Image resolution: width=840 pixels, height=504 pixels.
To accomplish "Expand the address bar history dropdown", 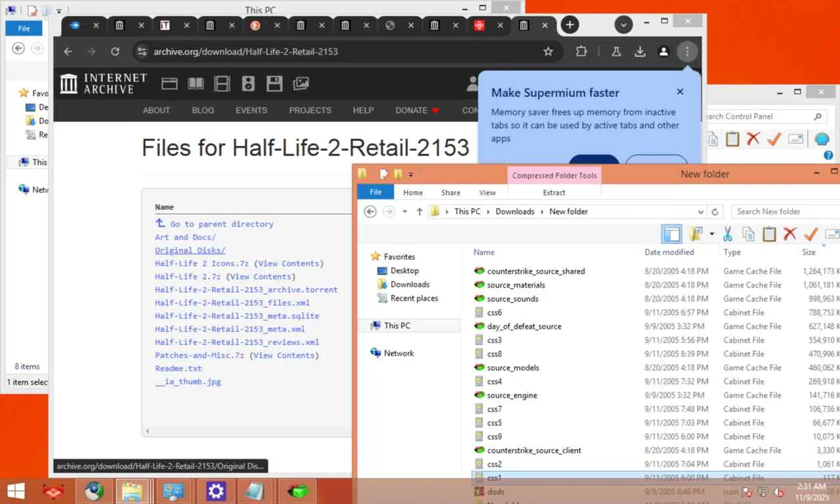I will [x=702, y=211].
